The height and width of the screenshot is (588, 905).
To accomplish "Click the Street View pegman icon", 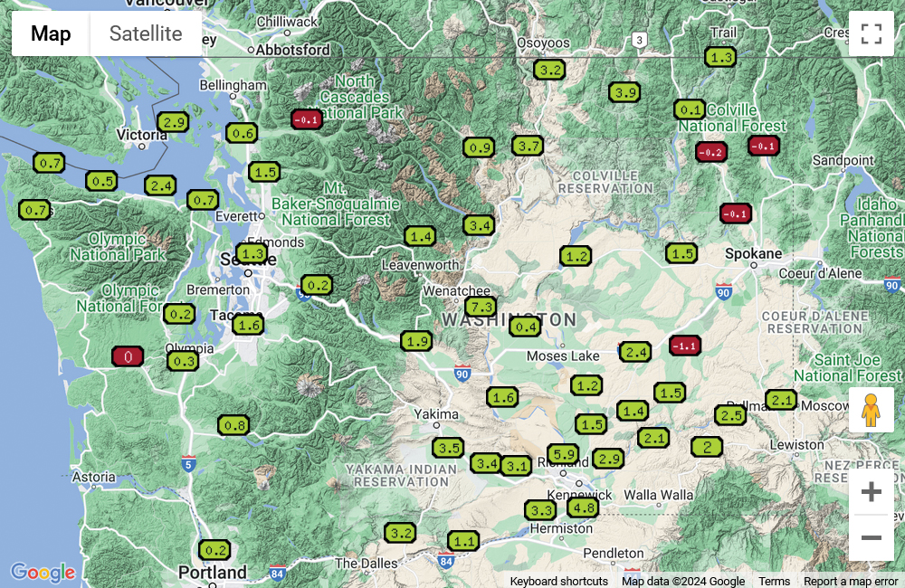I will coord(871,411).
